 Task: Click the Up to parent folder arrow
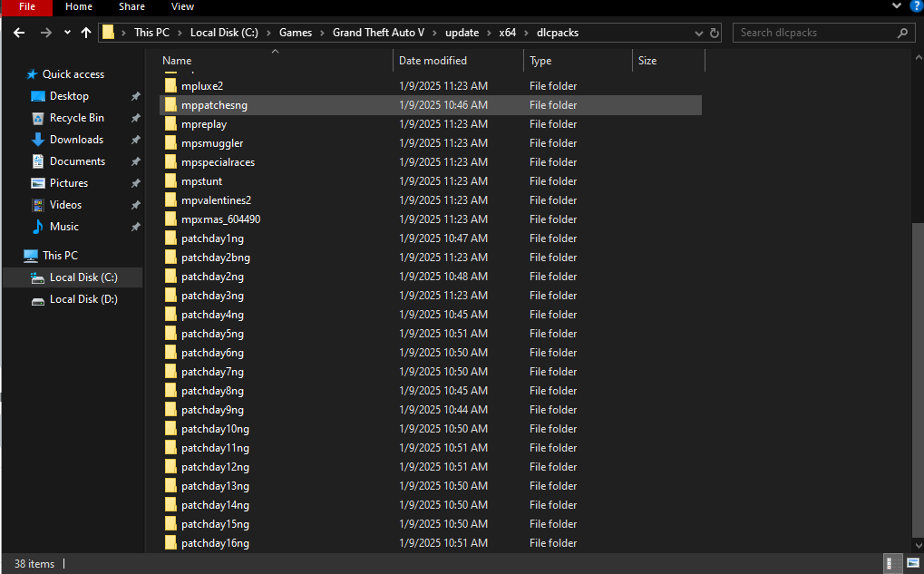click(x=86, y=33)
